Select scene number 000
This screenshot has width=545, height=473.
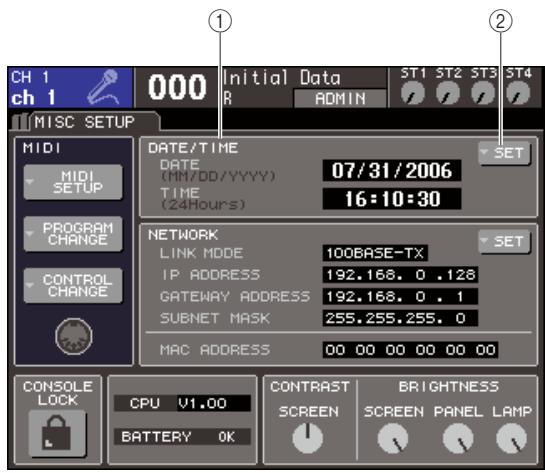point(177,87)
